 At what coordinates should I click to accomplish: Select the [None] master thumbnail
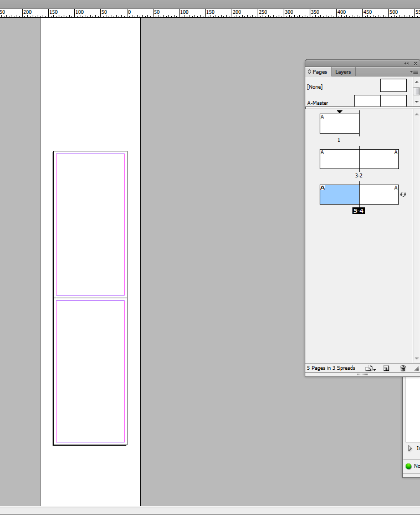pos(393,85)
